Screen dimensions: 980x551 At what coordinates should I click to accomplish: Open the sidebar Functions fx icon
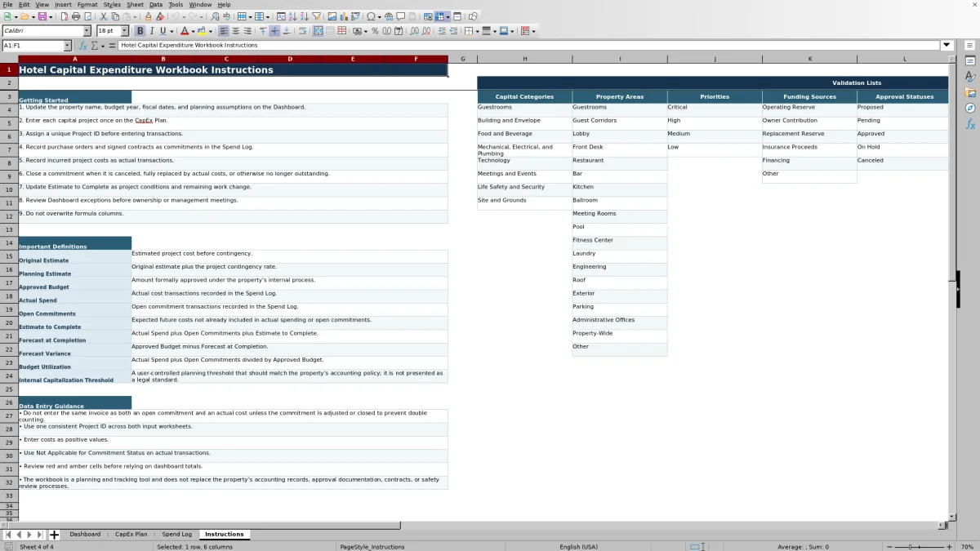pos(970,124)
